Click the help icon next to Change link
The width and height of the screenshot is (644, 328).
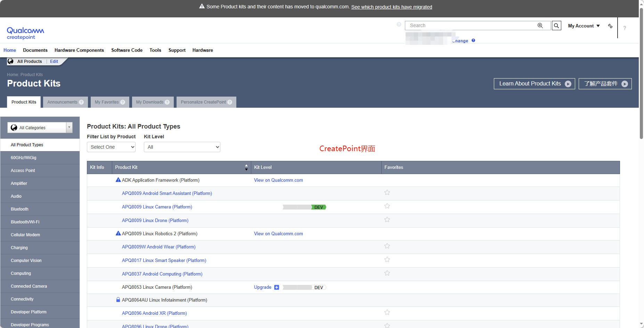click(473, 41)
